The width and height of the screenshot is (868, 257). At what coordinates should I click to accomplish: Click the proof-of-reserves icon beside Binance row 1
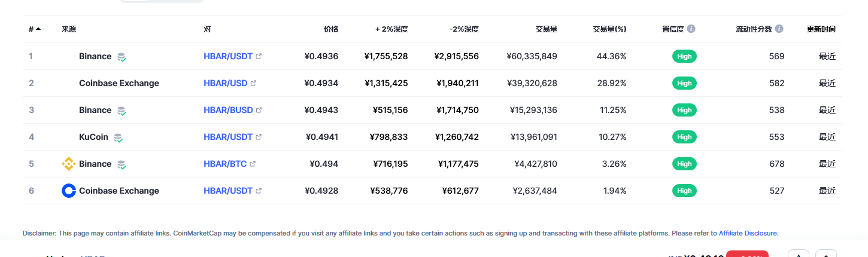[x=122, y=57]
